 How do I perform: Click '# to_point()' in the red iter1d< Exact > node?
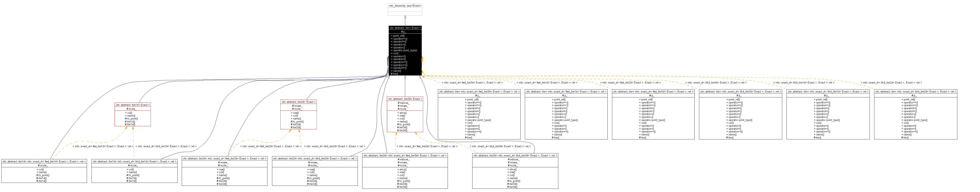point(131,119)
